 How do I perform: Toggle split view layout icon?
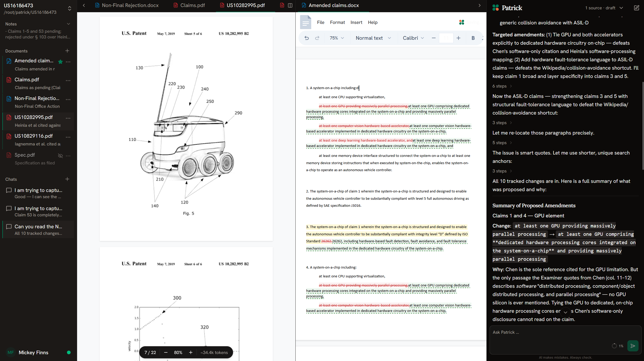[290, 5]
